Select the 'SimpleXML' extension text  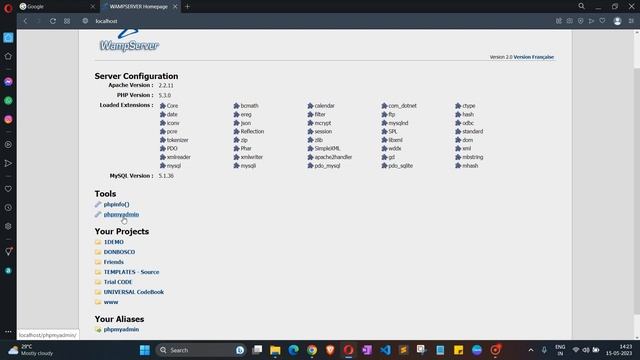point(327,149)
